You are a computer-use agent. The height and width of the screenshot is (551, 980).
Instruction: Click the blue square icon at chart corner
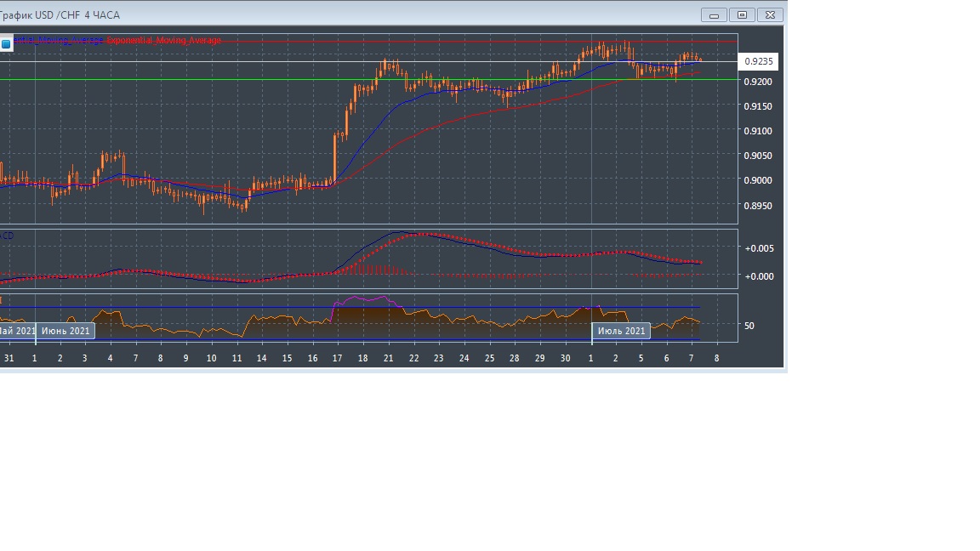click(x=6, y=44)
